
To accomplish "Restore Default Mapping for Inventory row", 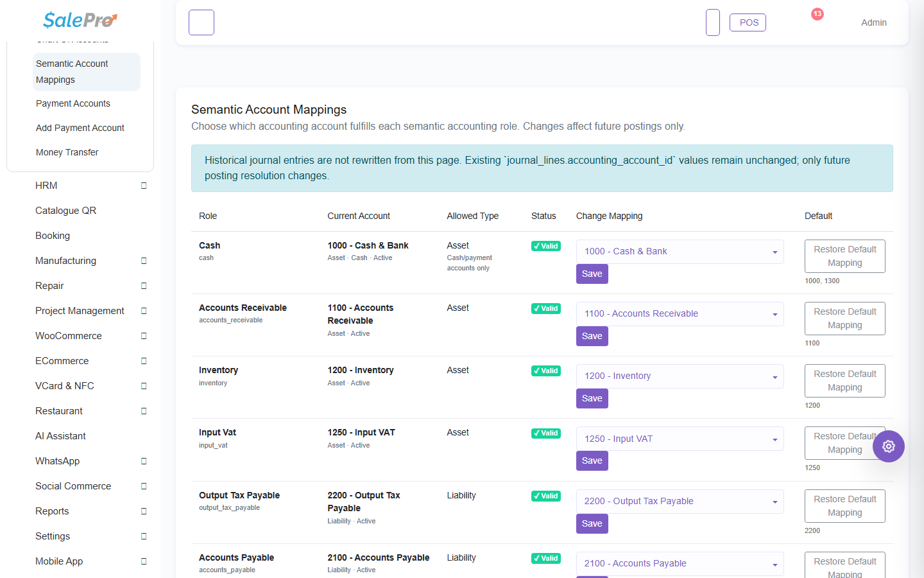I will (845, 381).
